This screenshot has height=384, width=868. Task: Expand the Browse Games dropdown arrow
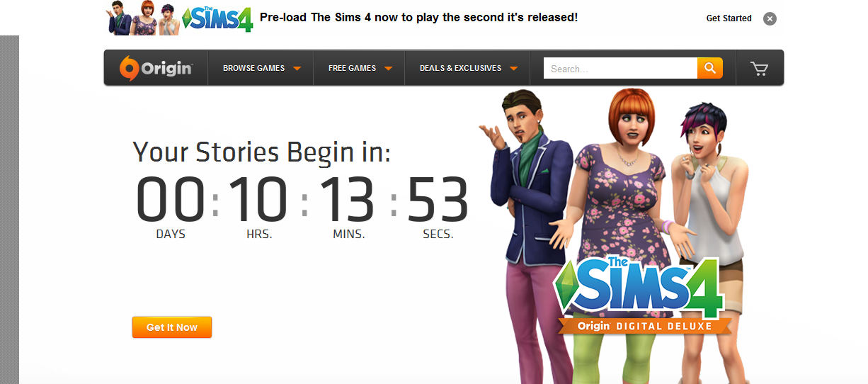tap(297, 69)
